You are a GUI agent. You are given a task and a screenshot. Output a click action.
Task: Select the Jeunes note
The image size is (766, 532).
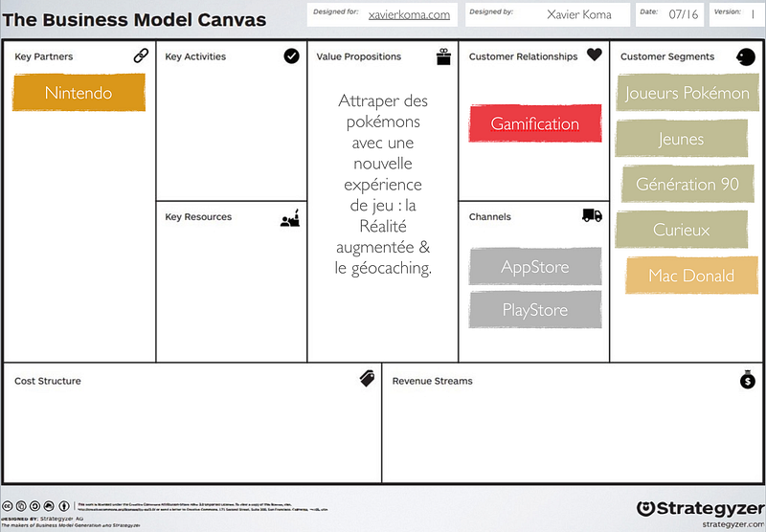click(x=681, y=139)
